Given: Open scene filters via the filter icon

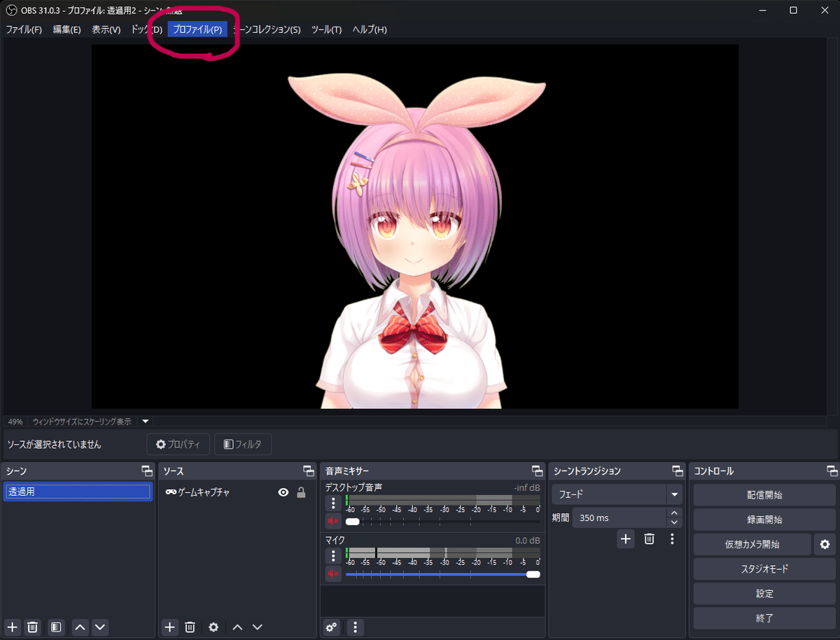Looking at the screenshot, I should click(x=56, y=627).
